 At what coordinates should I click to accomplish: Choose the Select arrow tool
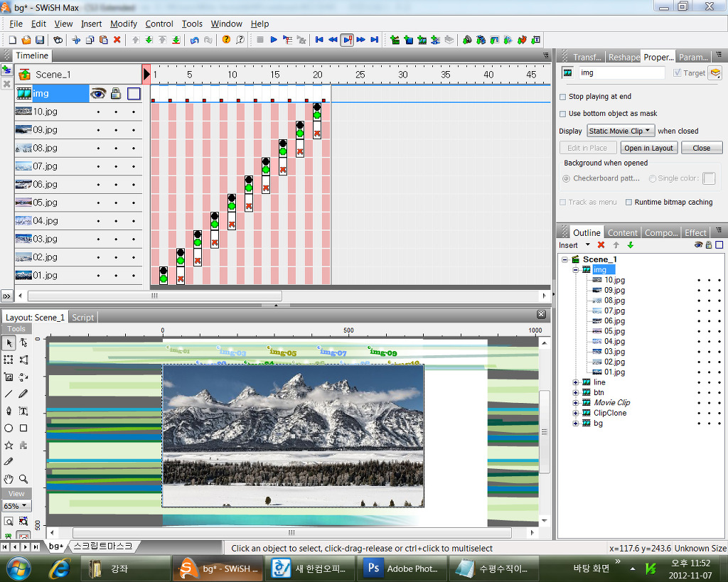tap(9, 343)
